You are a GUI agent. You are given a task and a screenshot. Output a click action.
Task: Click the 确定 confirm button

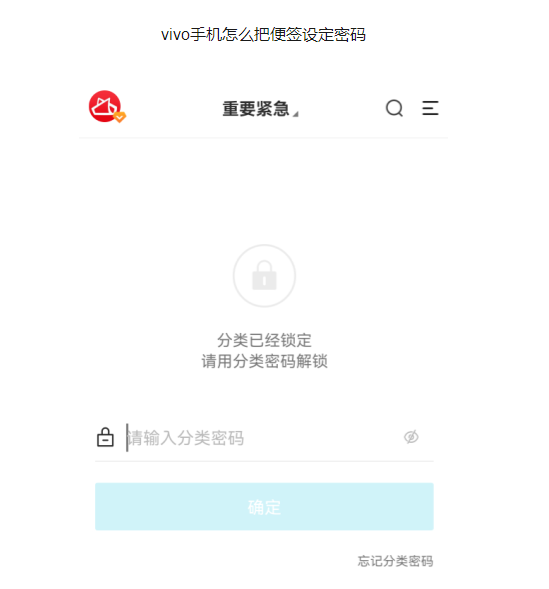coord(264,506)
